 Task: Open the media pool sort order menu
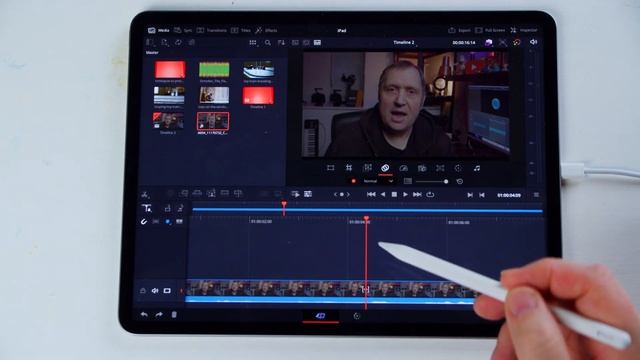pos(281,42)
